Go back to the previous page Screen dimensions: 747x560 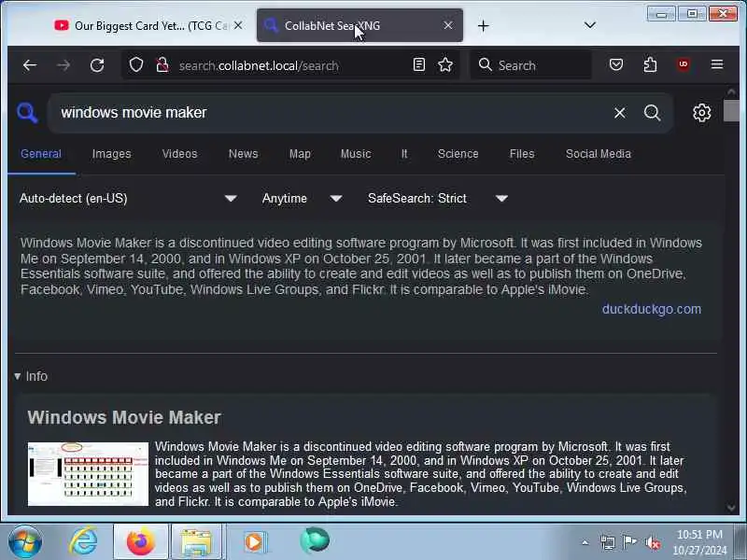30,65
